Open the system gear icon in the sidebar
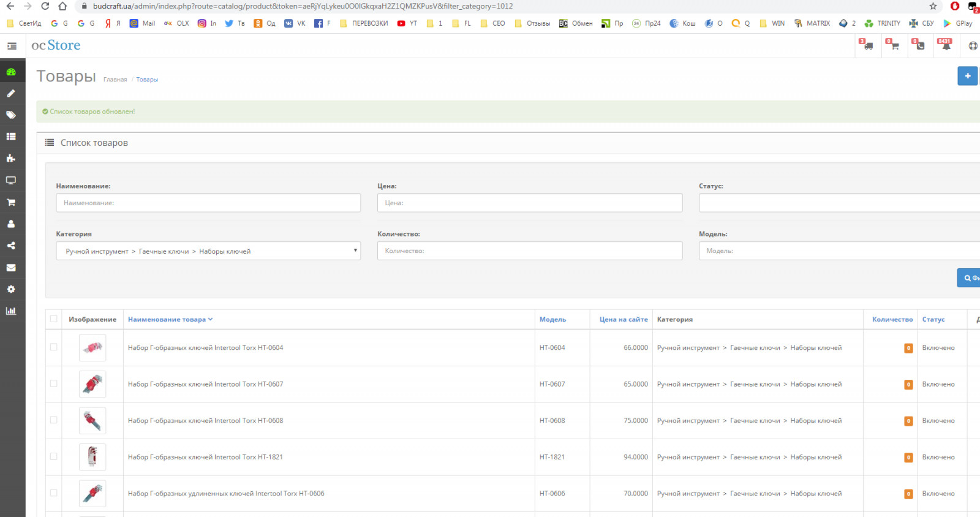The width and height of the screenshot is (980, 517). 11,289
